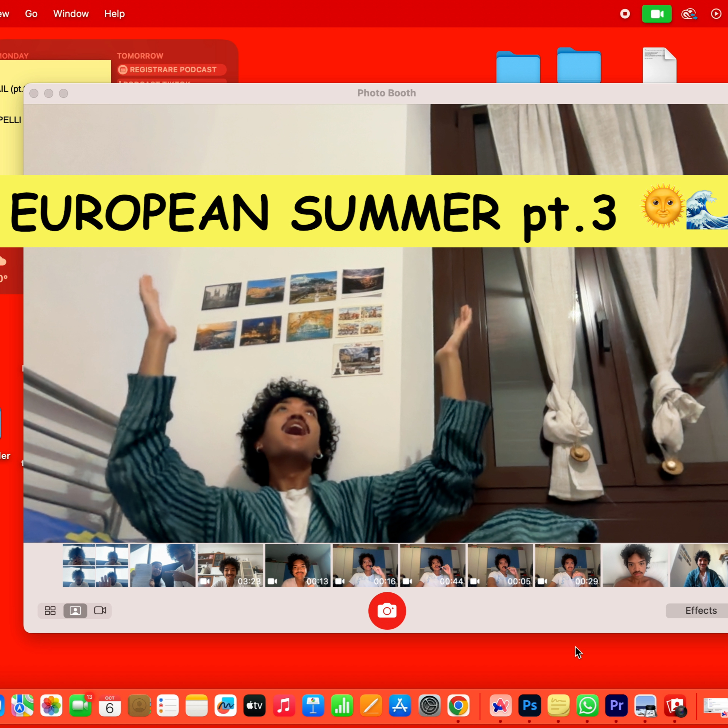Switch to movie clip recording mode
Viewport: 728px width, 728px height.
(100, 611)
